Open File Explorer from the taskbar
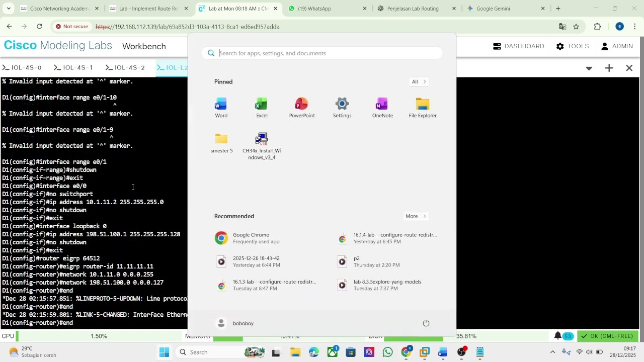 tap(295, 352)
